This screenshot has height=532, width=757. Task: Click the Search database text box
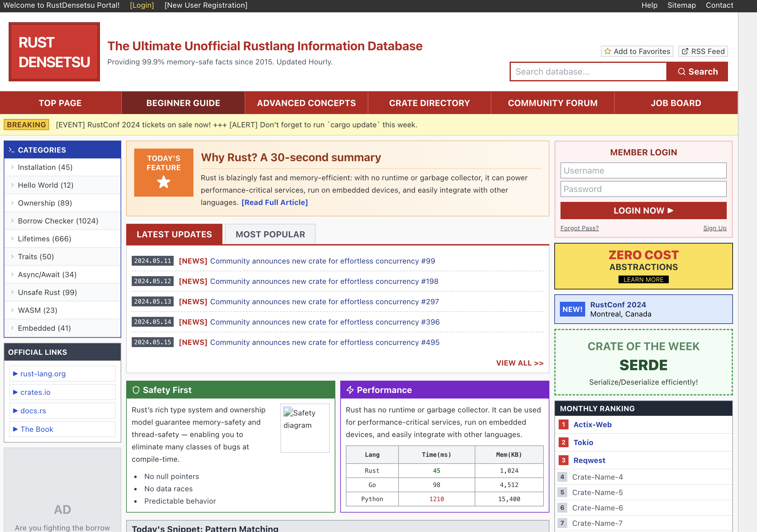[x=588, y=72]
